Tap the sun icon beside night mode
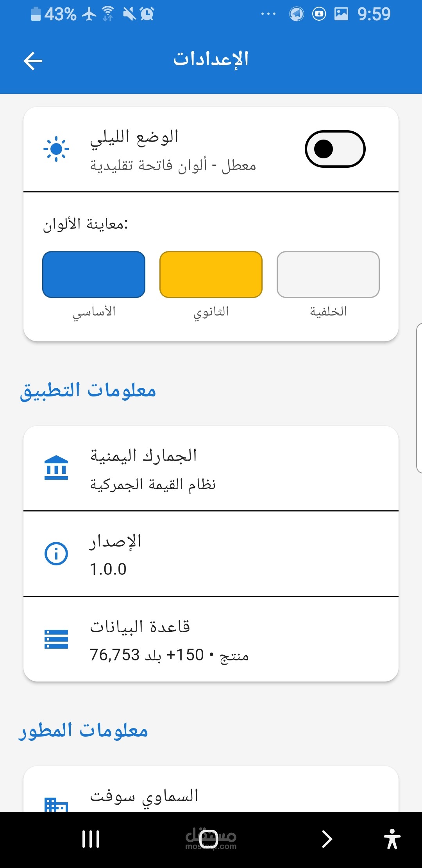 [56, 149]
